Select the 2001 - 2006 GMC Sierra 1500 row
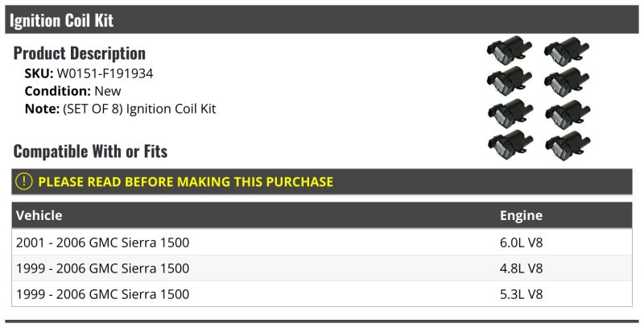The width and height of the screenshot is (644, 328). coord(322,242)
